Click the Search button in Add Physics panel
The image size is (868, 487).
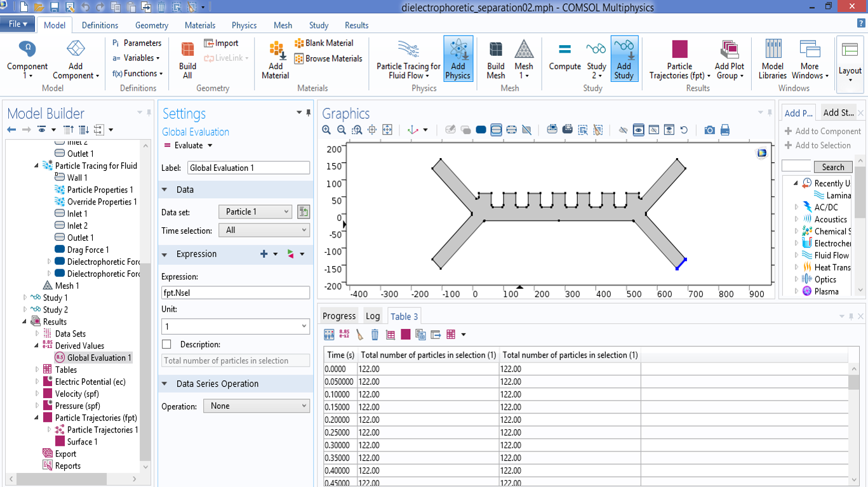832,167
